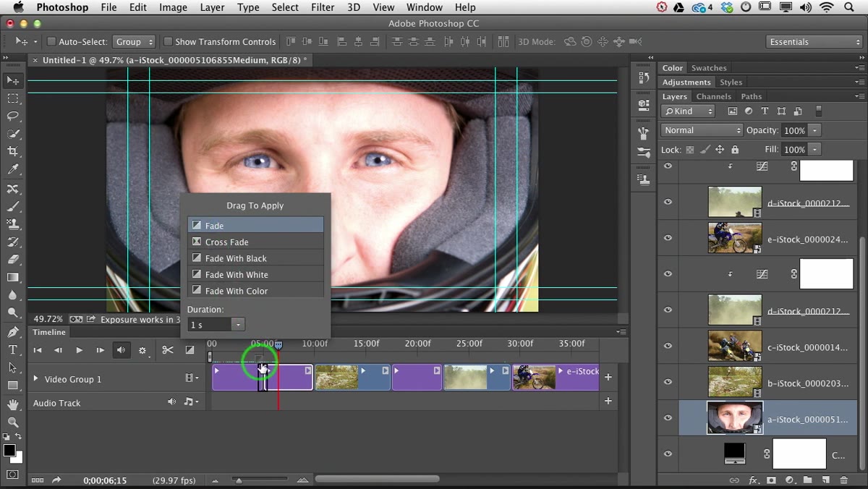Image resolution: width=868 pixels, height=489 pixels.
Task: Select the Lasso tool
Action: click(13, 116)
